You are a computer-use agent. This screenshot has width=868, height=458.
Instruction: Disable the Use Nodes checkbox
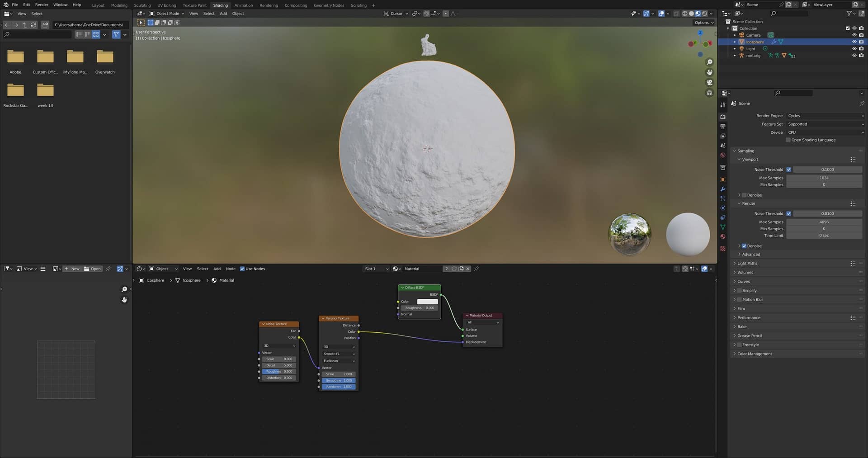pyautogui.click(x=242, y=269)
